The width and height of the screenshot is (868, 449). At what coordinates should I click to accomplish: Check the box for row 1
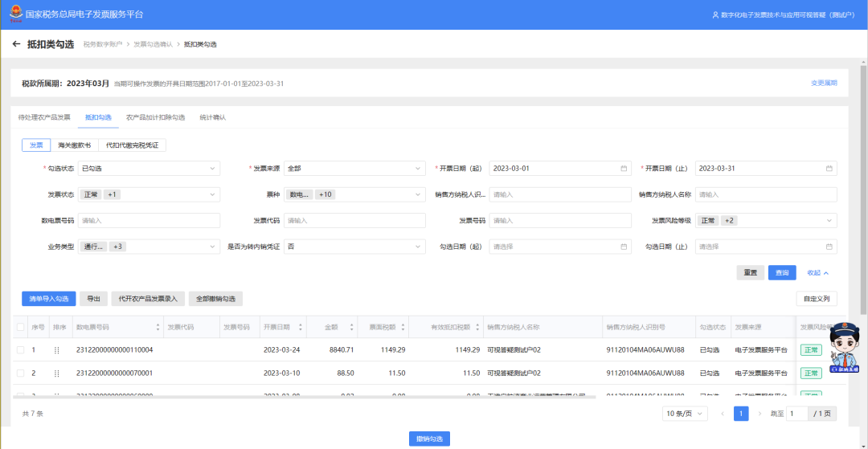click(20, 350)
